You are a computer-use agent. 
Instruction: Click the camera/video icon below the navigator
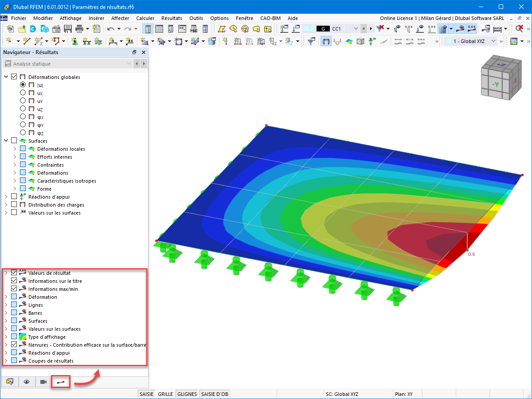(43, 382)
